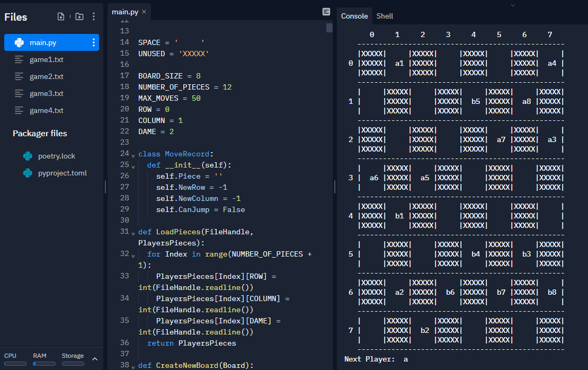Click the new folder icon in Files

point(79,16)
